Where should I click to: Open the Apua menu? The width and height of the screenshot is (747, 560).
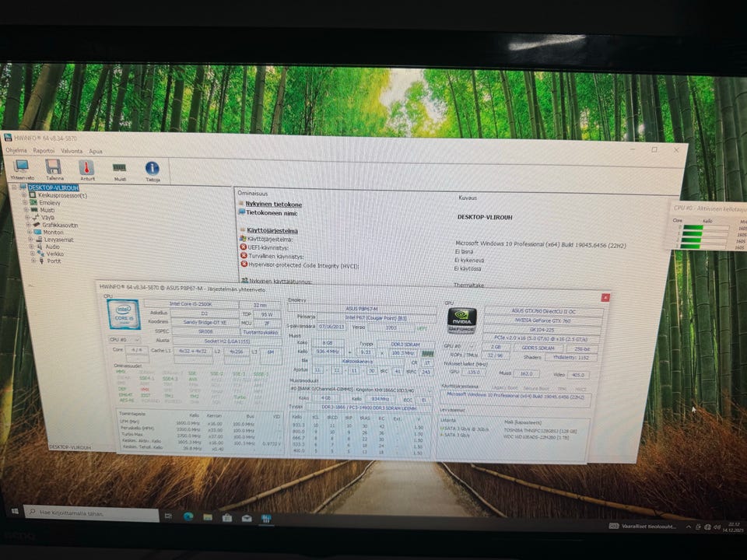tap(95, 152)
